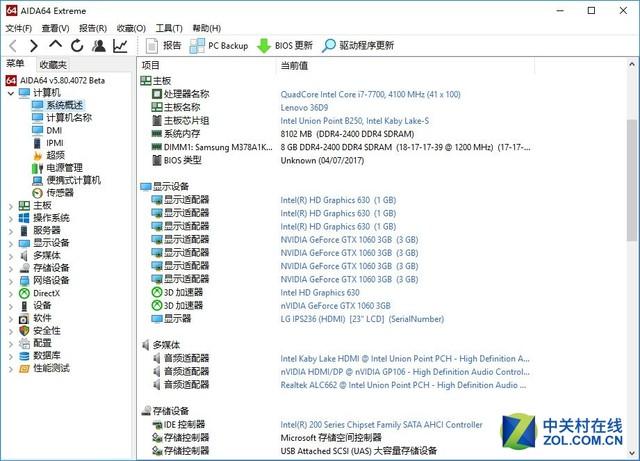Click the scrollbar up arrow
This screenshot has width=640, height=461.
[632, 65]
